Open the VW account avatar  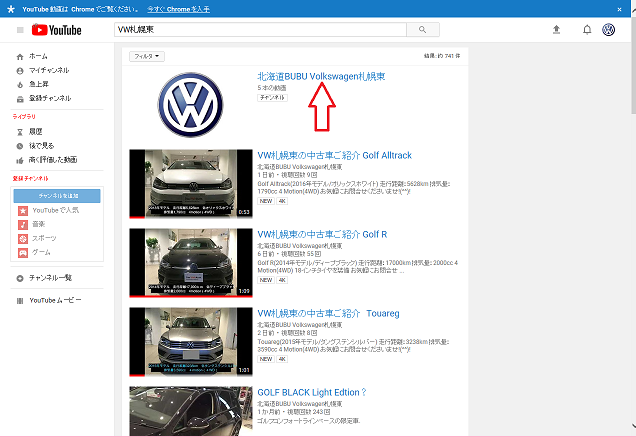[608, 30]
